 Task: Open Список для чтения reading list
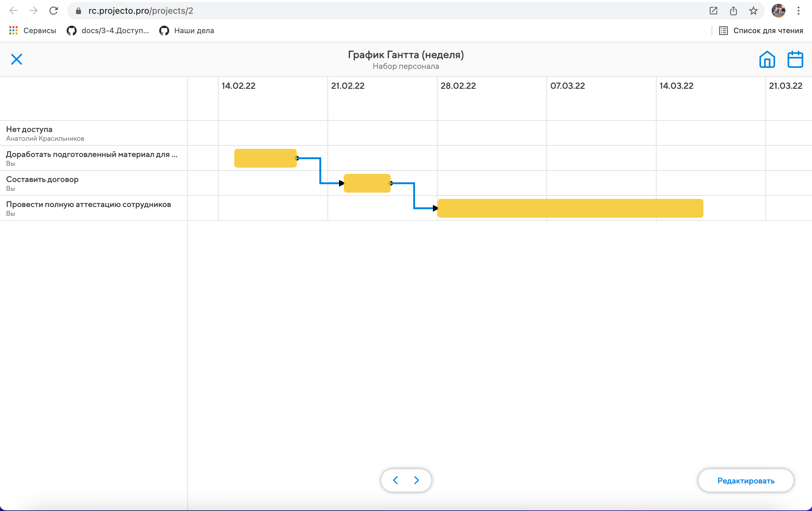(761, 31)
